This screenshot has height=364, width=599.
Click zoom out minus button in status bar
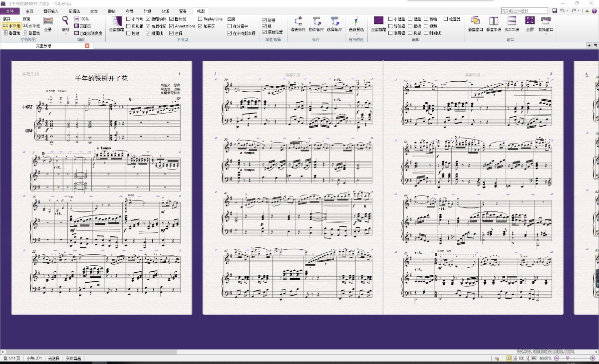(557, 358)
